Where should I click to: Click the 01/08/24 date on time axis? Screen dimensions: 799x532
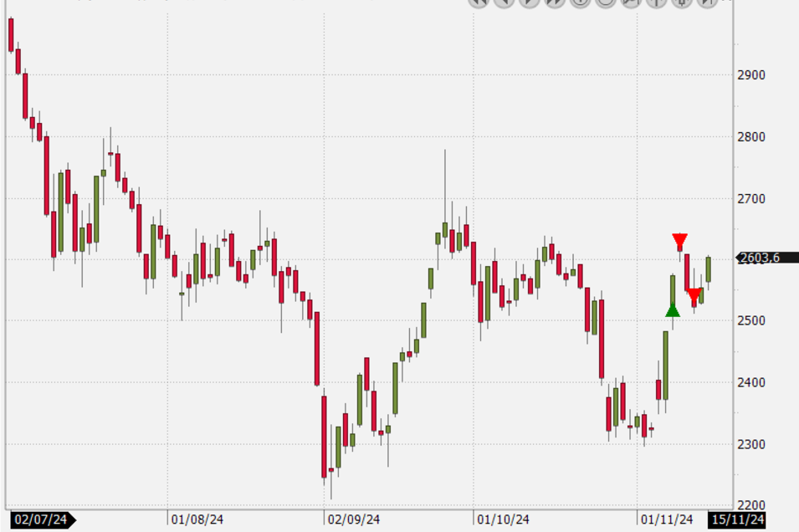pos(197,519)
